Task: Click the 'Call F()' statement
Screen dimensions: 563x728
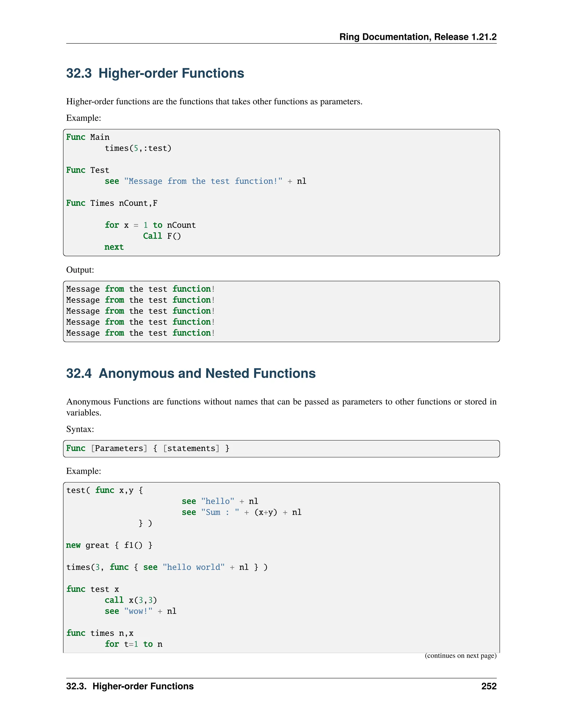Action: (x=162, y=236)
